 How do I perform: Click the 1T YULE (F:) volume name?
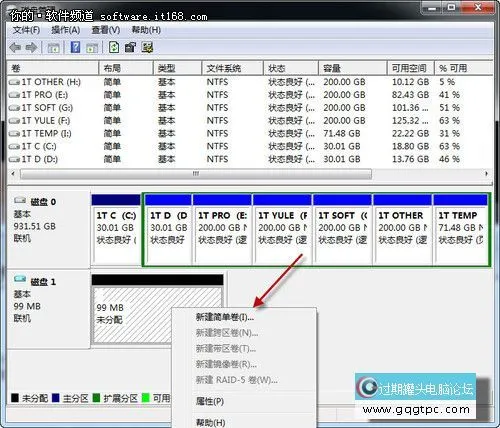pyautogui.click(x=46, y=121)
